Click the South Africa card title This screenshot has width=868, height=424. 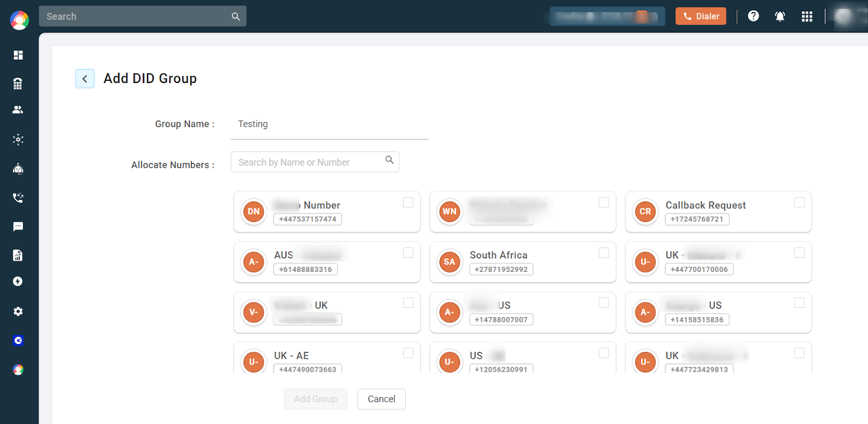pyautogui.click(x=499, y=255)
